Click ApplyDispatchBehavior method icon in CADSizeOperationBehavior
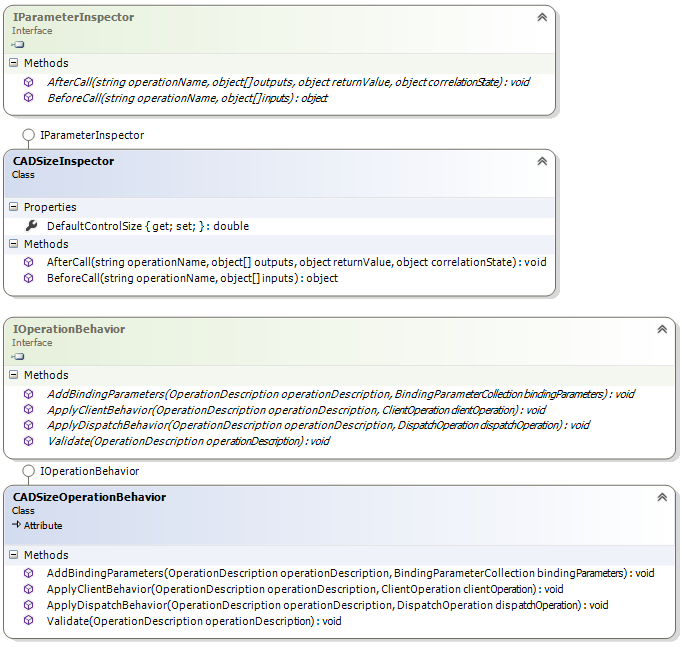 (29, 605)
